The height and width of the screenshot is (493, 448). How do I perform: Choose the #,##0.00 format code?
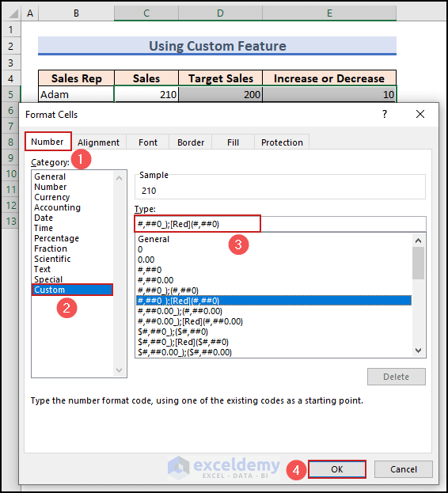point(274,280)
